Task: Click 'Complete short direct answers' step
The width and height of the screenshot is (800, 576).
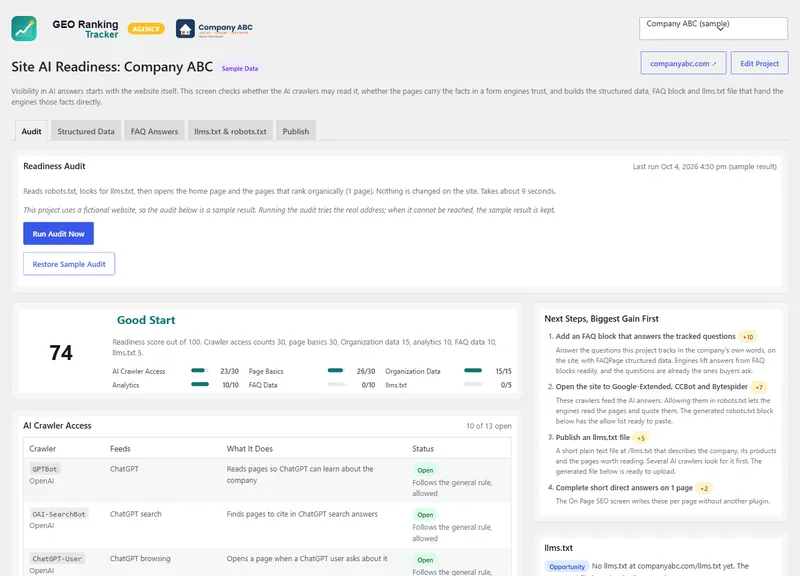Action: coord(624,488)
